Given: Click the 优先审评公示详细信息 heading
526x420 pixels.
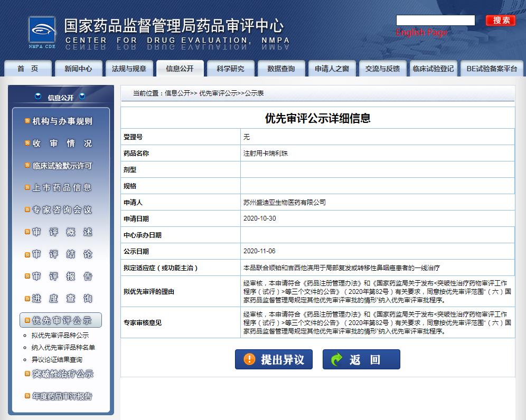Looking at the screenshot, I should click(x=318, y=118).
